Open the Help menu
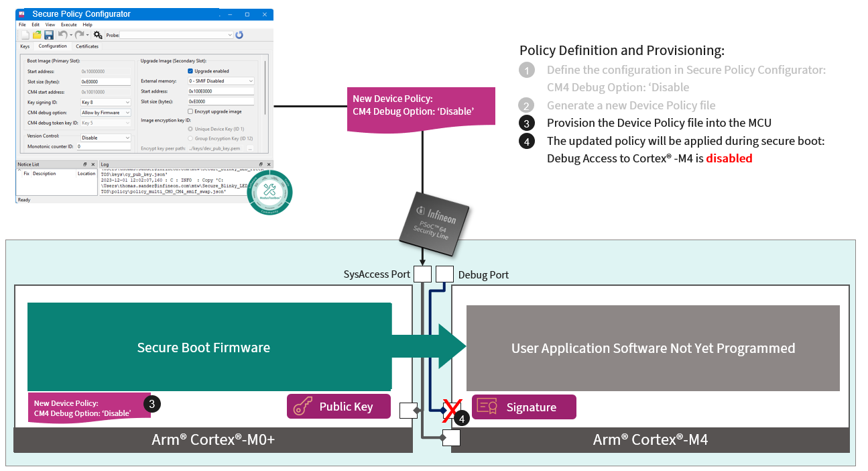868x471 pixels. tap(87, 25)
